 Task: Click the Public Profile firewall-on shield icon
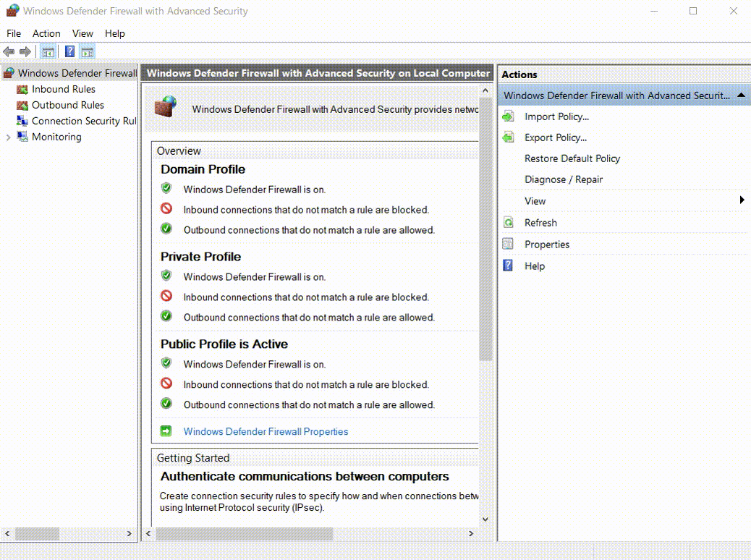[x=166, y=362]
